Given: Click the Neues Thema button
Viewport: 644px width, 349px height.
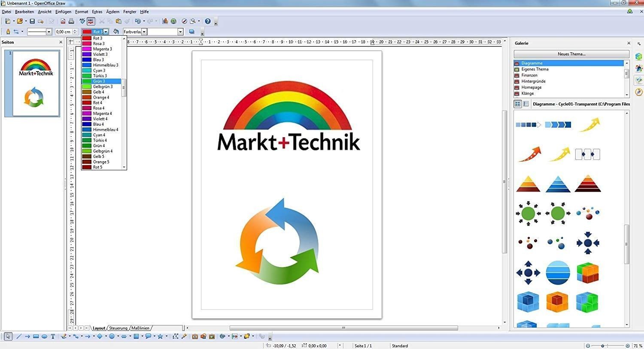Looking at the screenshot, I should [x=571, y=54].
